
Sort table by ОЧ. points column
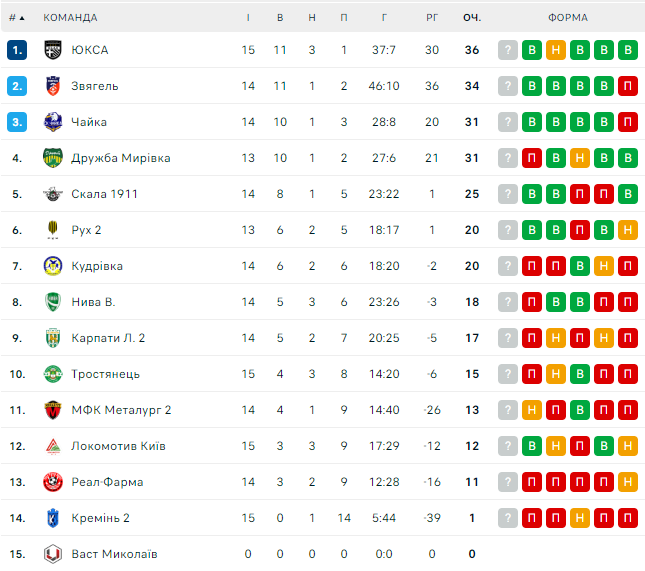click(472, 17)
